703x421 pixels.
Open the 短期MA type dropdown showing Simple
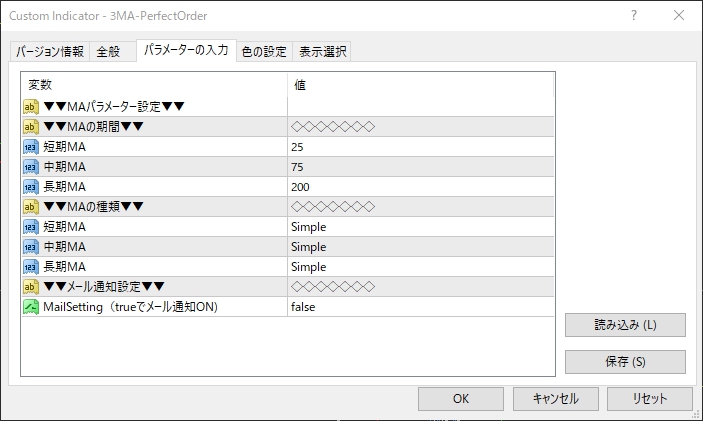[420, 227]
